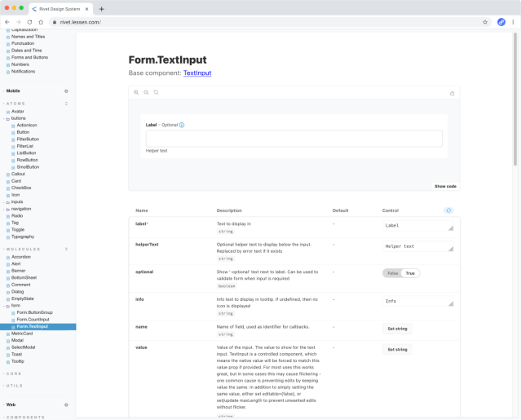Click the text input under Label
This screenshot has width=521, height=420.
[x=294, y=139]
